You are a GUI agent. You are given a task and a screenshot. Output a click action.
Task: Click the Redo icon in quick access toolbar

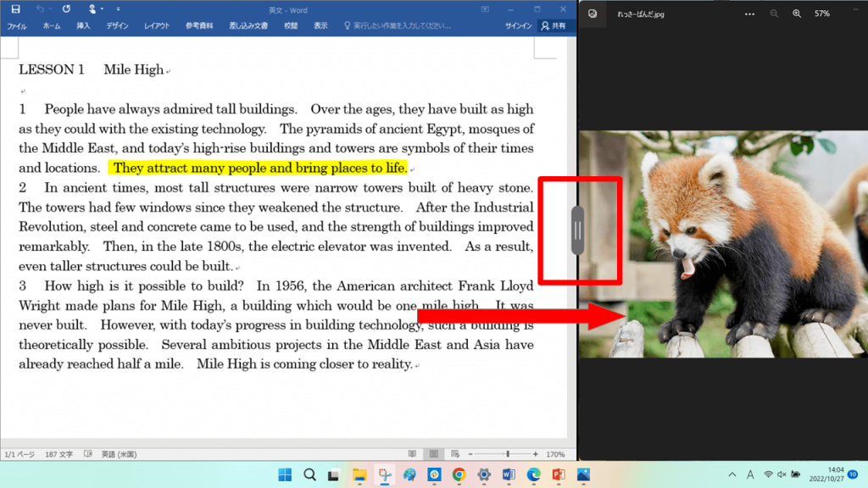pyautogui.click(x=65, y=9)
